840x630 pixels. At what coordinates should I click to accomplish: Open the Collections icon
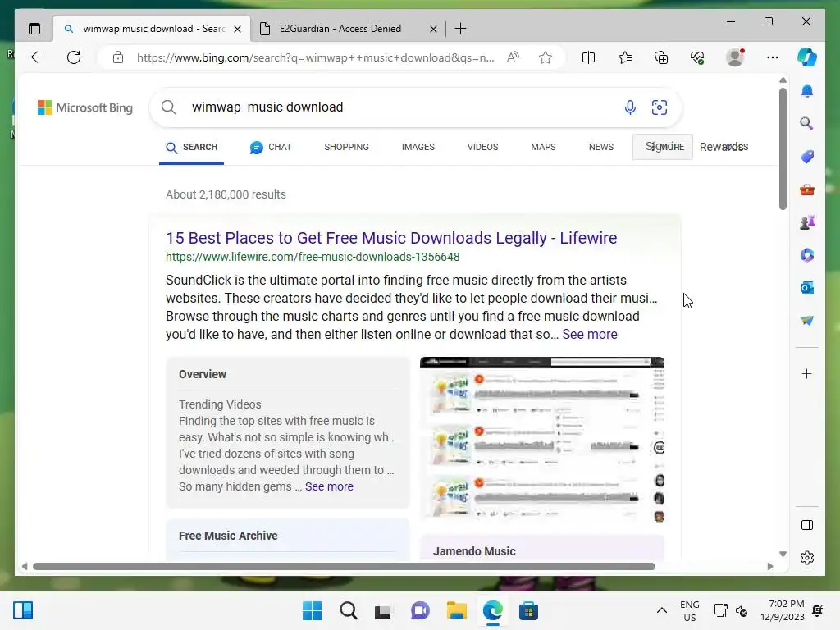[661, 57]
